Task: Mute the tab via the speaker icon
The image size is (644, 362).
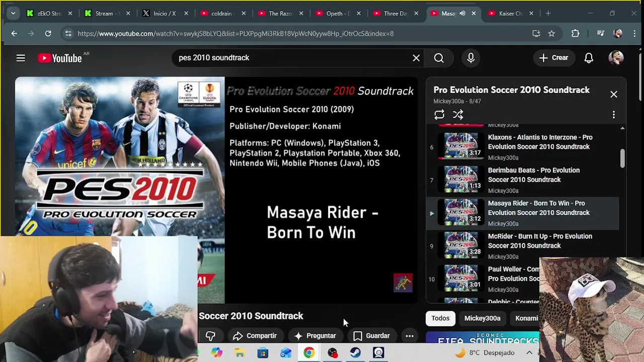Action: pos(462,14)
